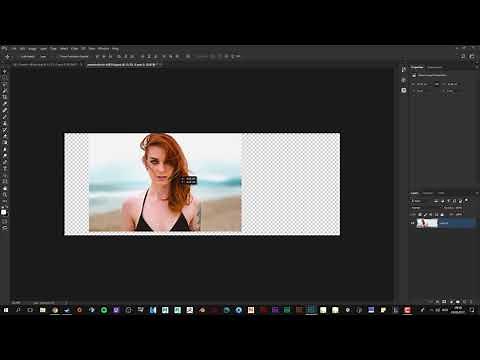Viewport: 480px width, 360px height.
Task: Select the Dodge tool
Action: [5, 155]
